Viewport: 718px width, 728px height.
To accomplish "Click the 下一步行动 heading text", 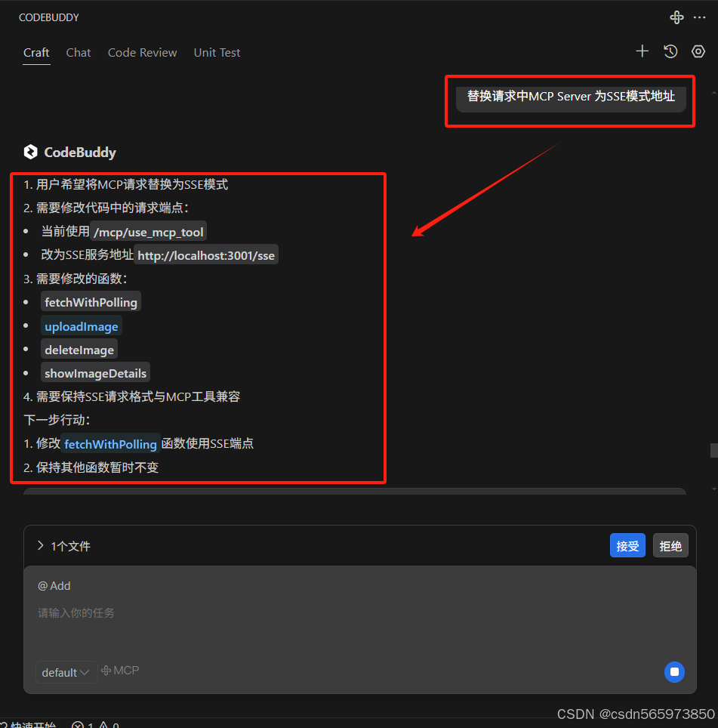I will [x=57, y=420].
